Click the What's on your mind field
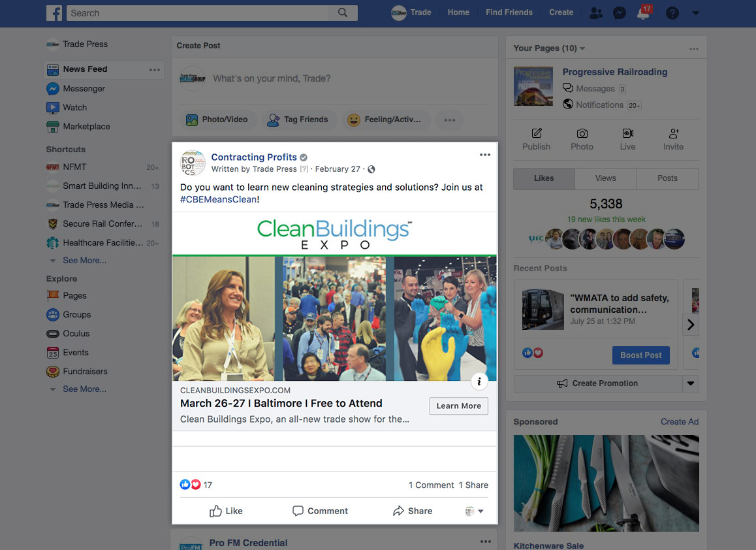This screenshot has height=550, width=756. [x=272, y=78]
